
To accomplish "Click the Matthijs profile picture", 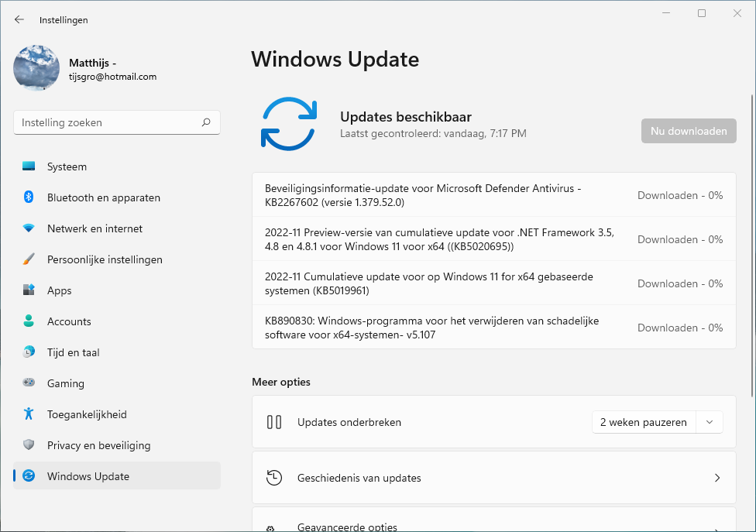I will click(36, 68).
